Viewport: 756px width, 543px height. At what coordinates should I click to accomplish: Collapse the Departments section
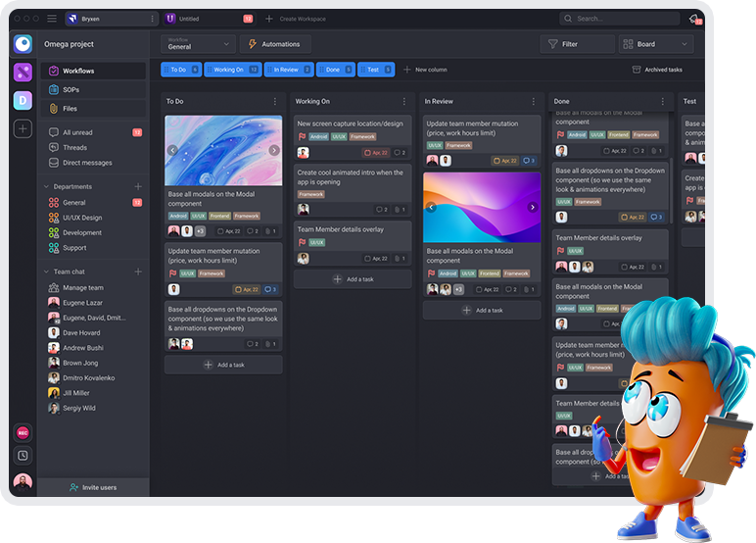tap(46, 186)
